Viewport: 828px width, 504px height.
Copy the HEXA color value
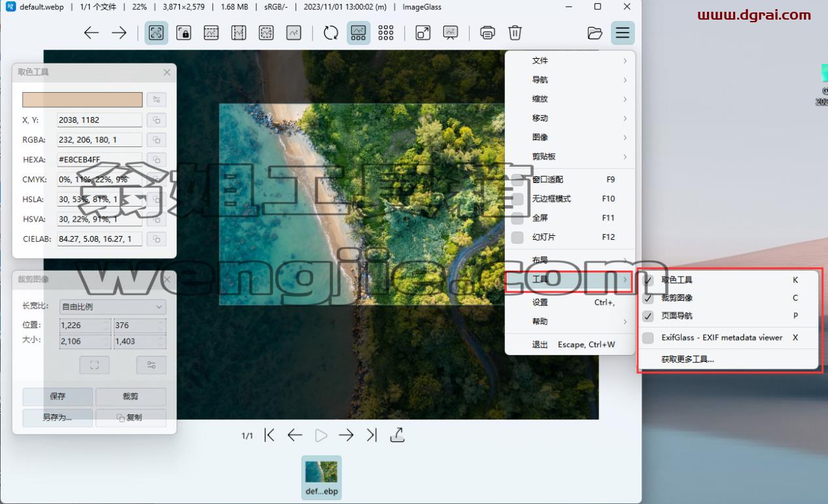[x=156, y=160]
